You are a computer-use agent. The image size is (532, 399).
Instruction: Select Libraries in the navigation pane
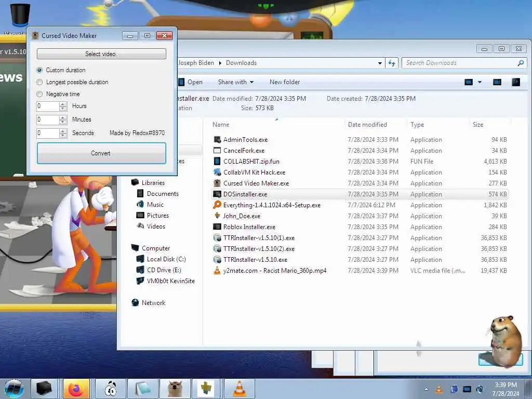tap(153, 182)
